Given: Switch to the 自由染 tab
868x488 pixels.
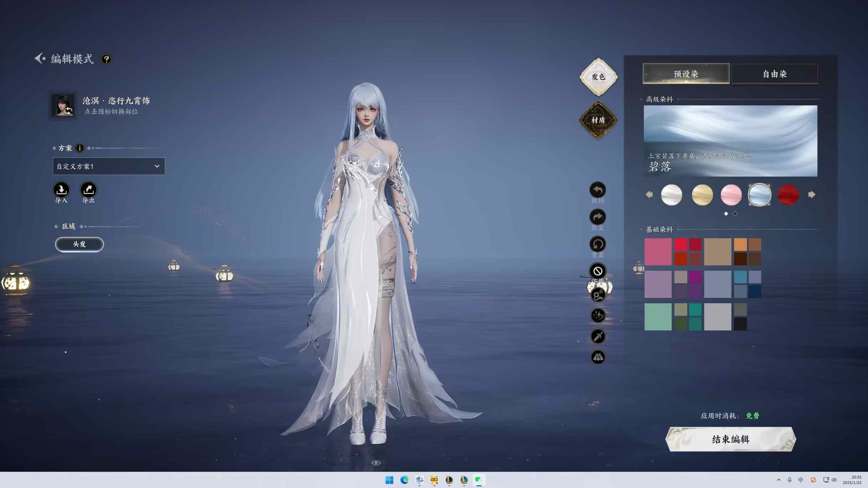Looking at the screenshot, I should [775, 74].
